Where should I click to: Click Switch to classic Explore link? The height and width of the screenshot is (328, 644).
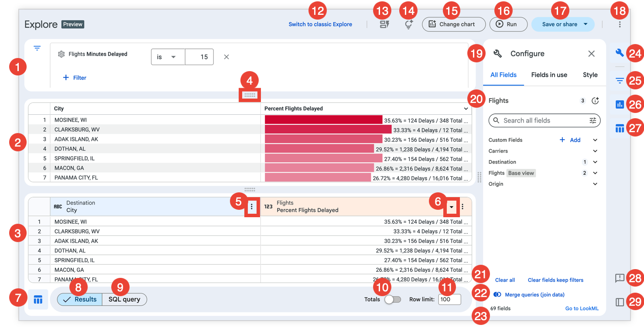[x=320, y=24]
